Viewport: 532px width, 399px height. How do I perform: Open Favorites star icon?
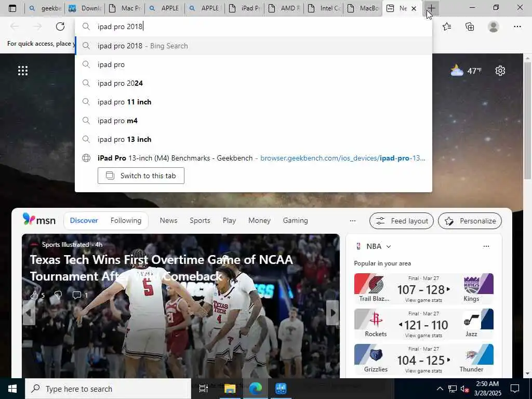click(447, 26)
